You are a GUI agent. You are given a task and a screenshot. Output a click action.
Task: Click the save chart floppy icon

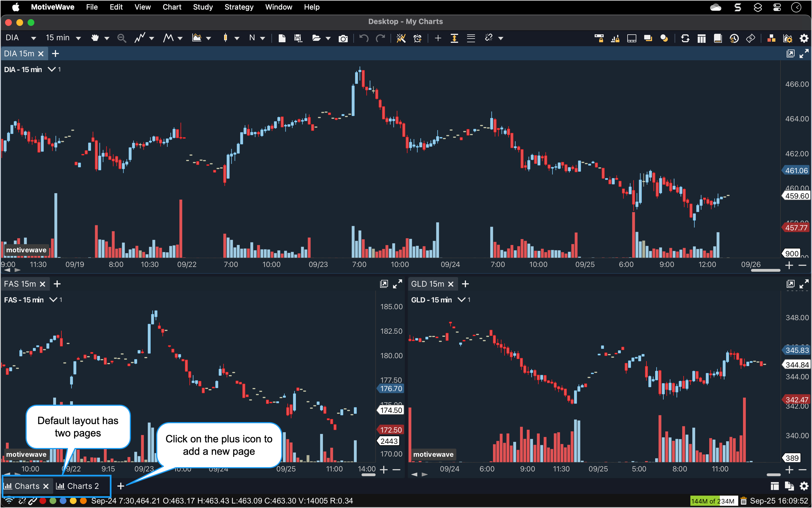(298, 38)
